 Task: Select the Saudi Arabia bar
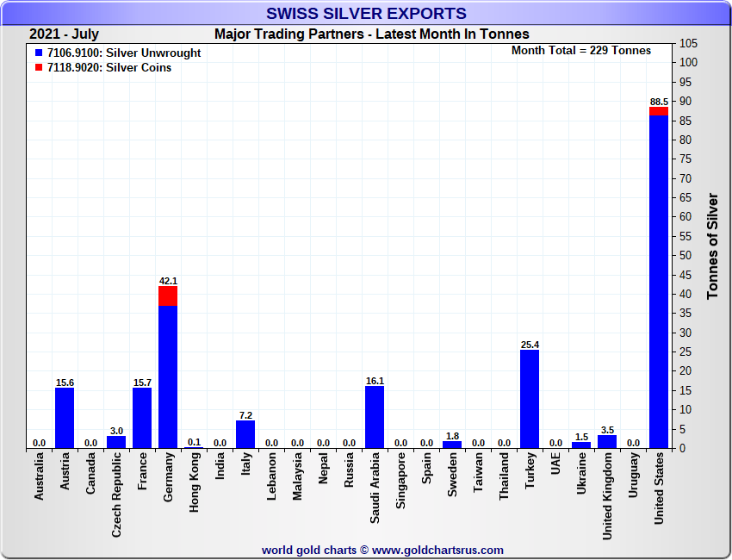[375, 417]
